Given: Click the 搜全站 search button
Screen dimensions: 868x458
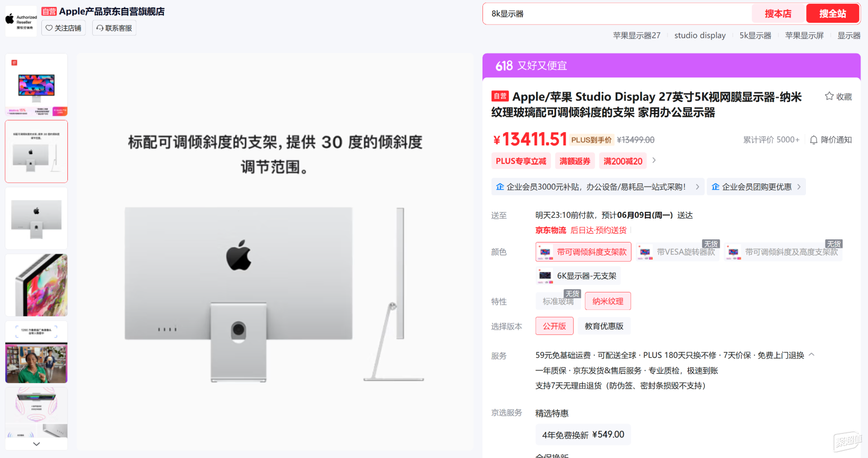Looking at the screenshot, I should click(832, 14).
